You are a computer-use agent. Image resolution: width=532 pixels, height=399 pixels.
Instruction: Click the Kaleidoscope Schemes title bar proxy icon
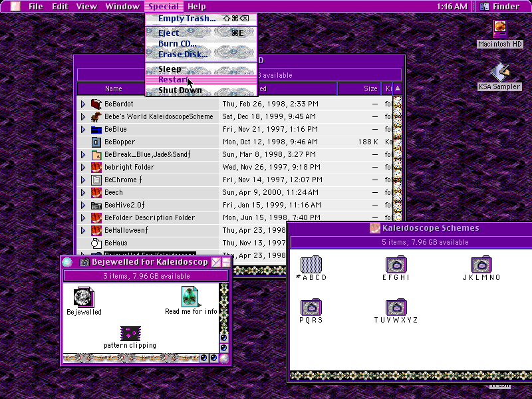coord(374,228)
